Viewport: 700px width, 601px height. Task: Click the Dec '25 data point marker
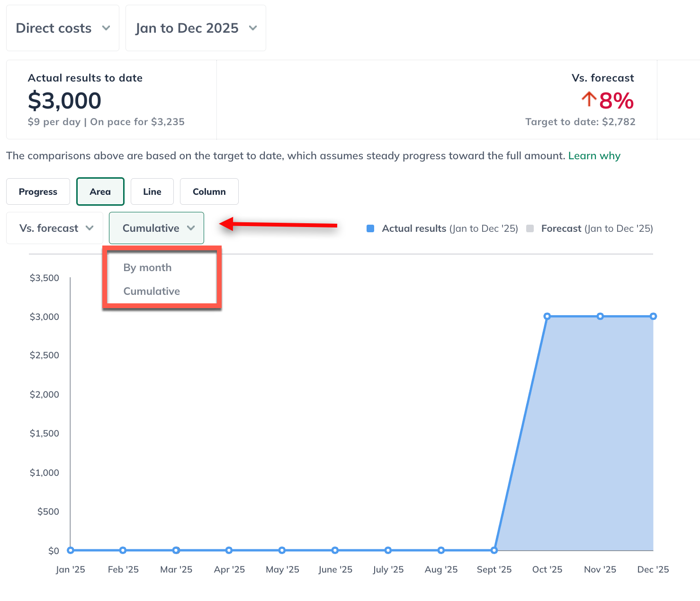tap(653, 317)
